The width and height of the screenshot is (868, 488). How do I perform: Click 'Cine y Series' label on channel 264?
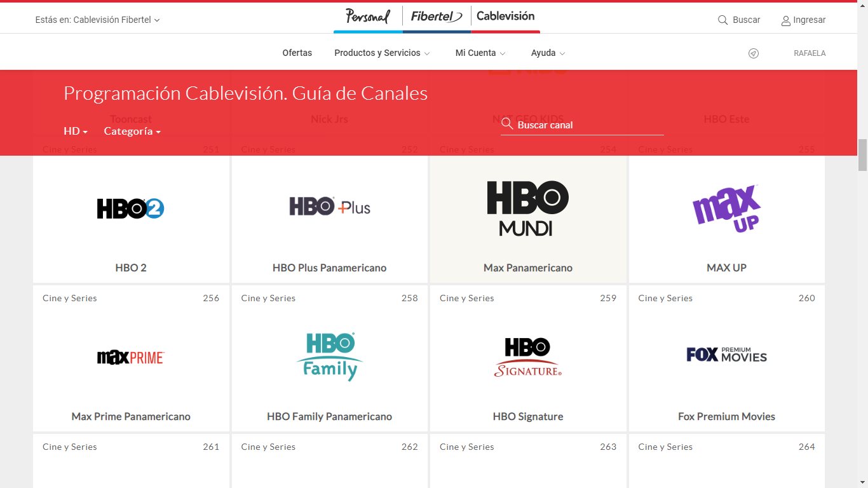click(665, 447)
